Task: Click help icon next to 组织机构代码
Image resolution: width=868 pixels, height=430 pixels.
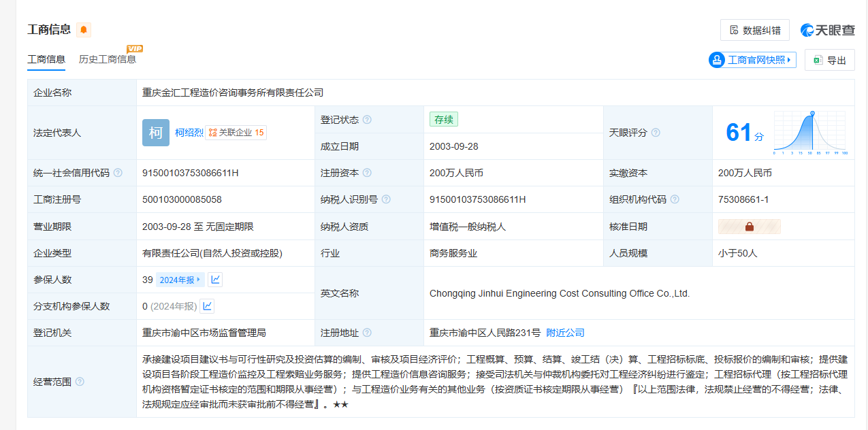Action: (675, 199)
